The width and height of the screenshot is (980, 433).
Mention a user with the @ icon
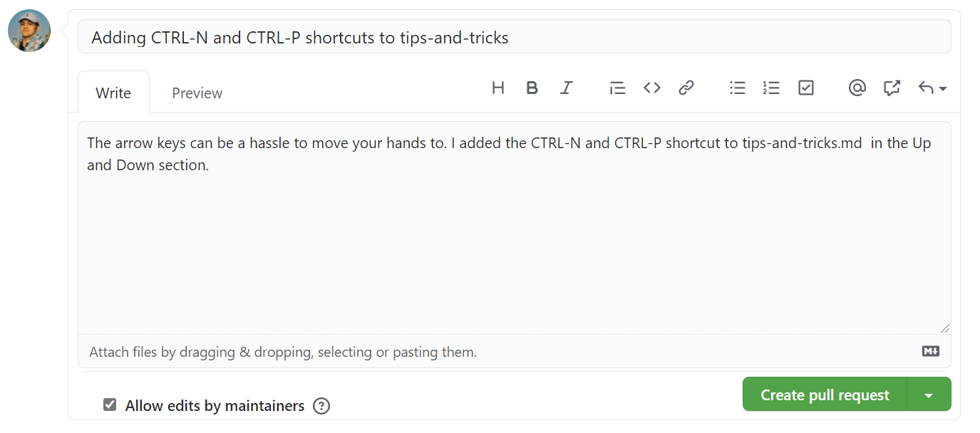(857, 88)
